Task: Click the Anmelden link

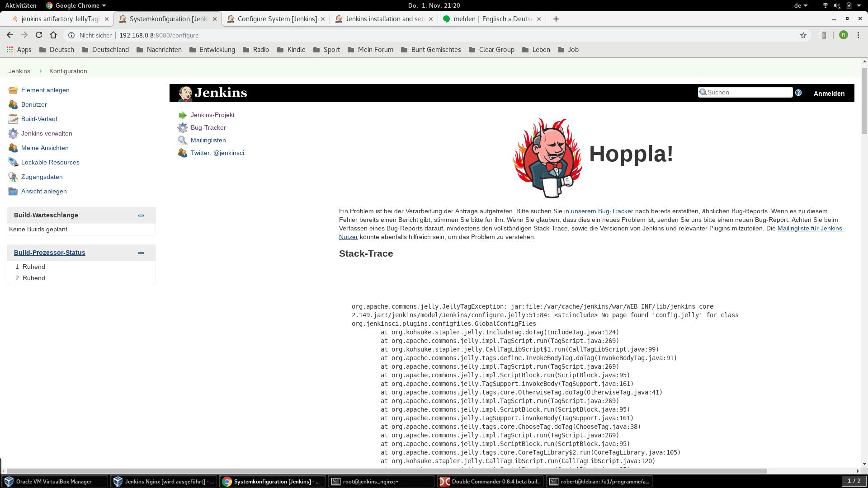Action: pos(829,94)
